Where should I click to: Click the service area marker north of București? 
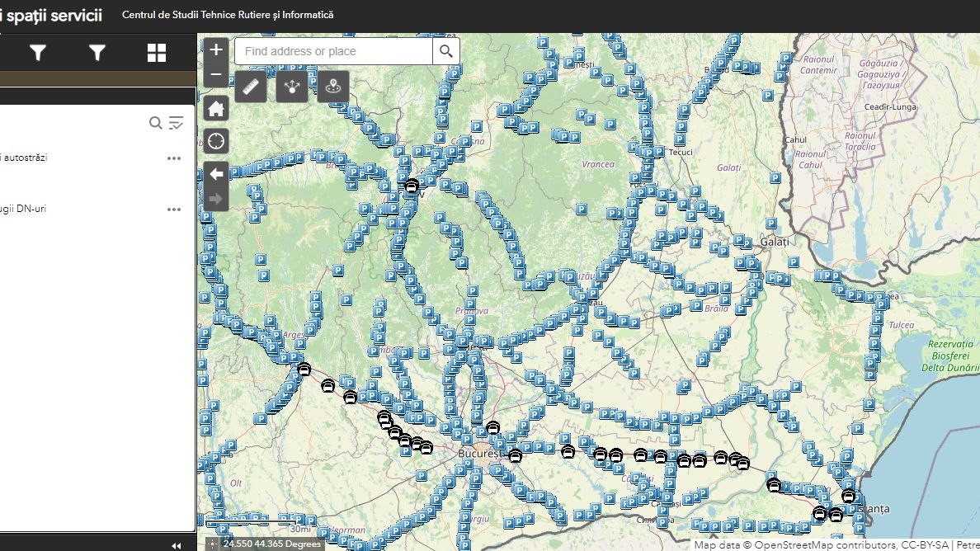pyautogui.click(x=492, y=428)
